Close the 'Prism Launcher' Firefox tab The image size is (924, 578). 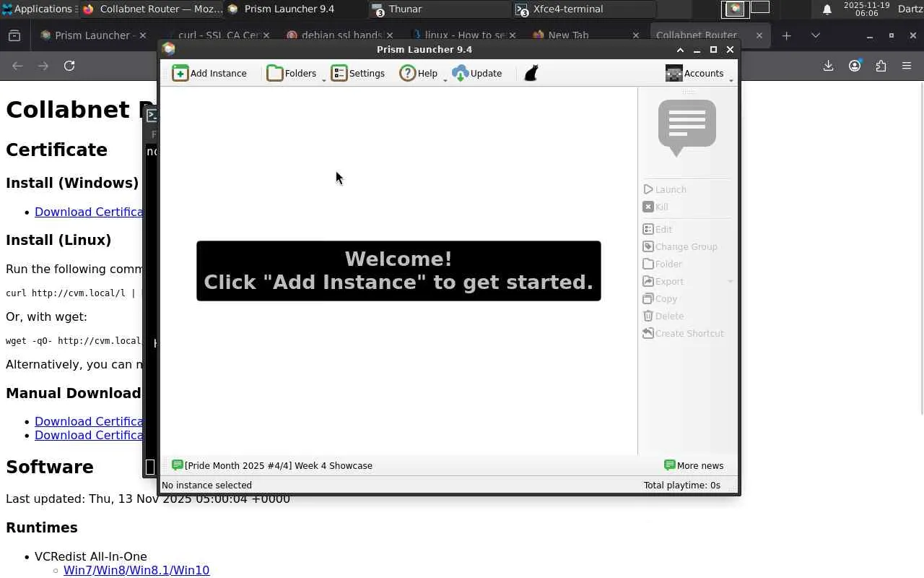click(x=142, y=35)
